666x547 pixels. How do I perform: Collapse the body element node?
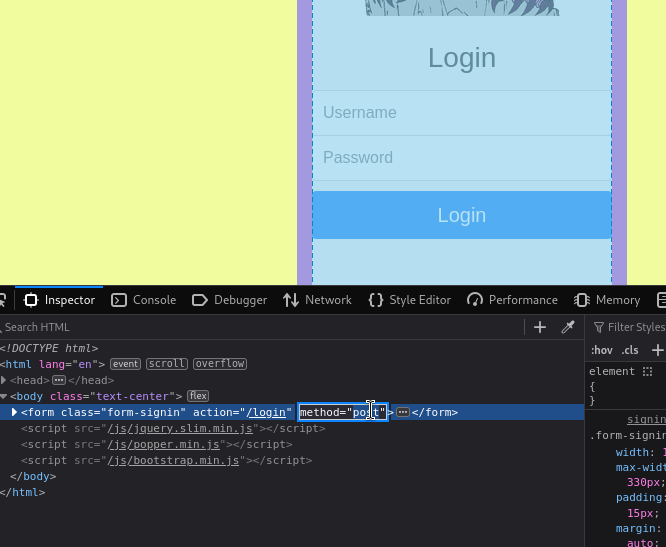[3, 396]
